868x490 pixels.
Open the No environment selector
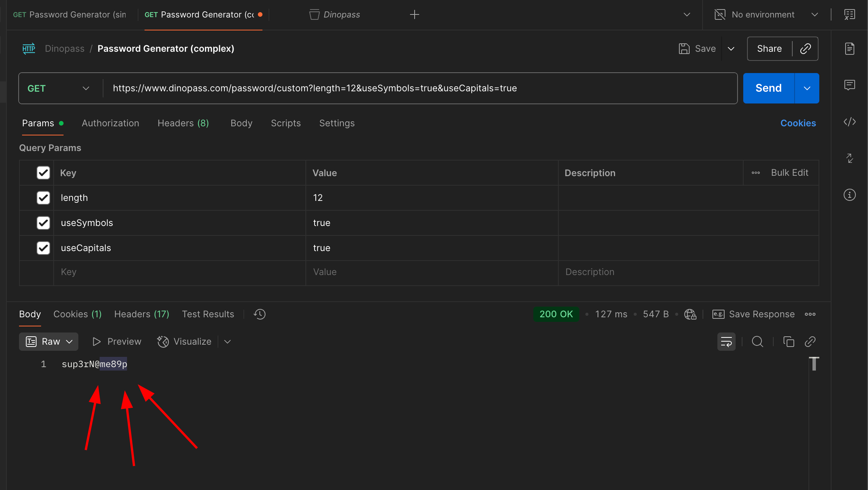tap(766, 14)
